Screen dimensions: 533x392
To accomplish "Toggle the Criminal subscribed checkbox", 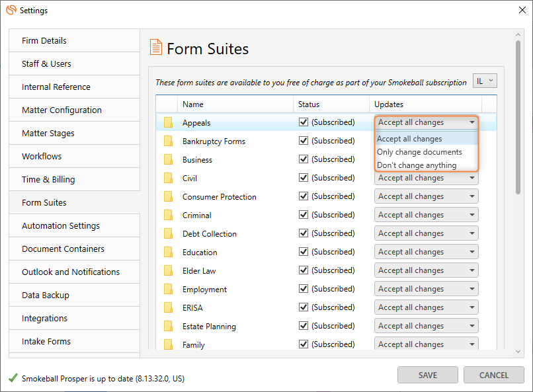I will (x=304, y=215).
